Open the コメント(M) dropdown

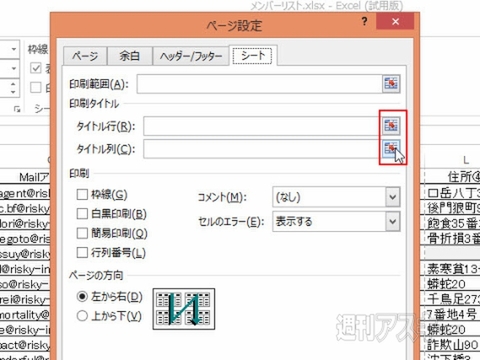click(393, 197)
